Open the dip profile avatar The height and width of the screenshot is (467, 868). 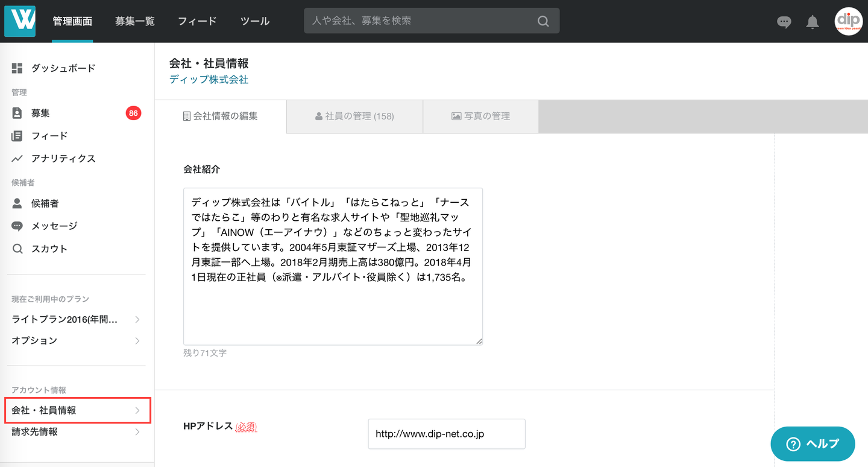click(848, 21)
